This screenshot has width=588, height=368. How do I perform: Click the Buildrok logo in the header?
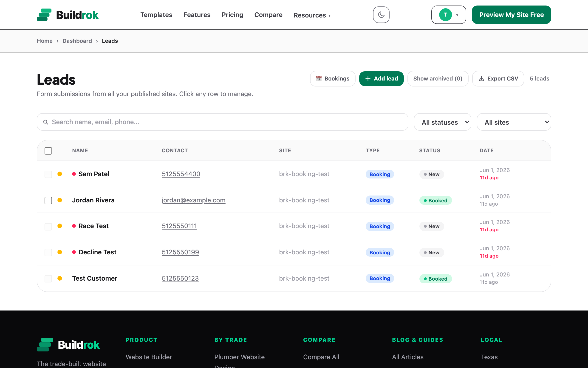[68, 15]
